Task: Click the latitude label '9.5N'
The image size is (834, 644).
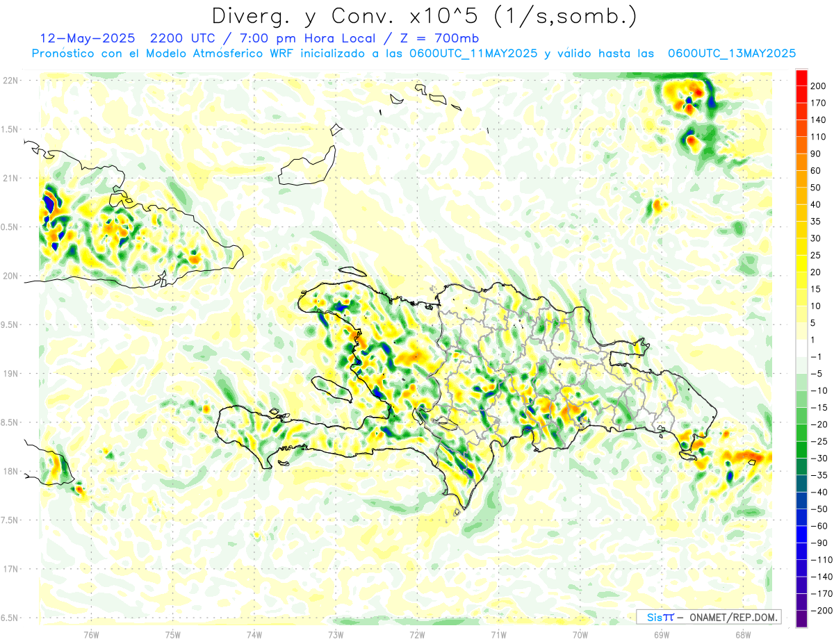Action: [x=10, y=325]
